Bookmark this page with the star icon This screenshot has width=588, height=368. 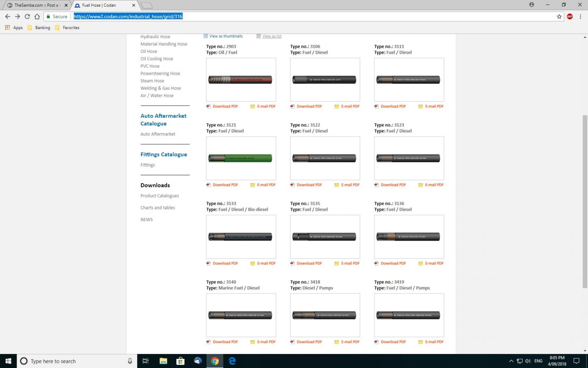[x=559, y=17]
